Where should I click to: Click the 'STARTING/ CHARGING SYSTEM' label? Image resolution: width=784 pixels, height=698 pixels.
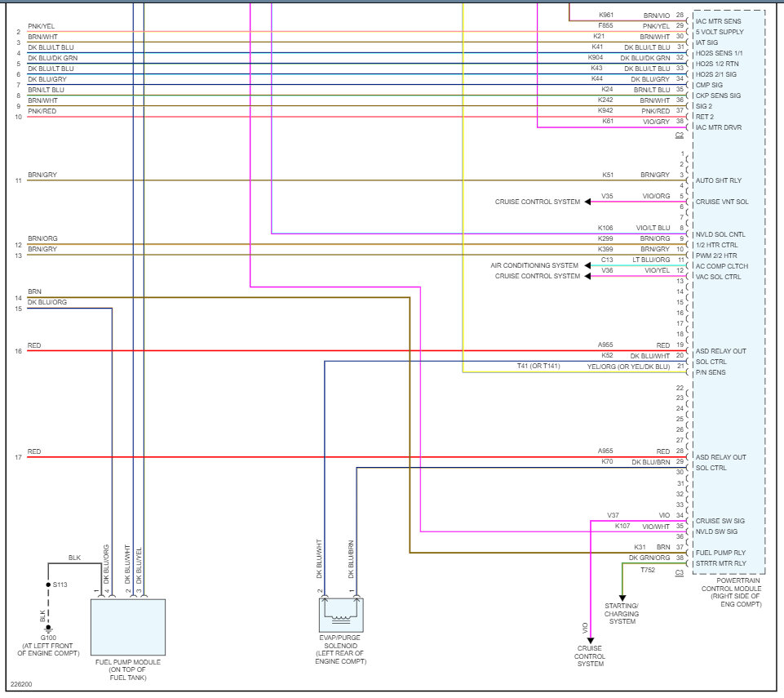point(622,613)
